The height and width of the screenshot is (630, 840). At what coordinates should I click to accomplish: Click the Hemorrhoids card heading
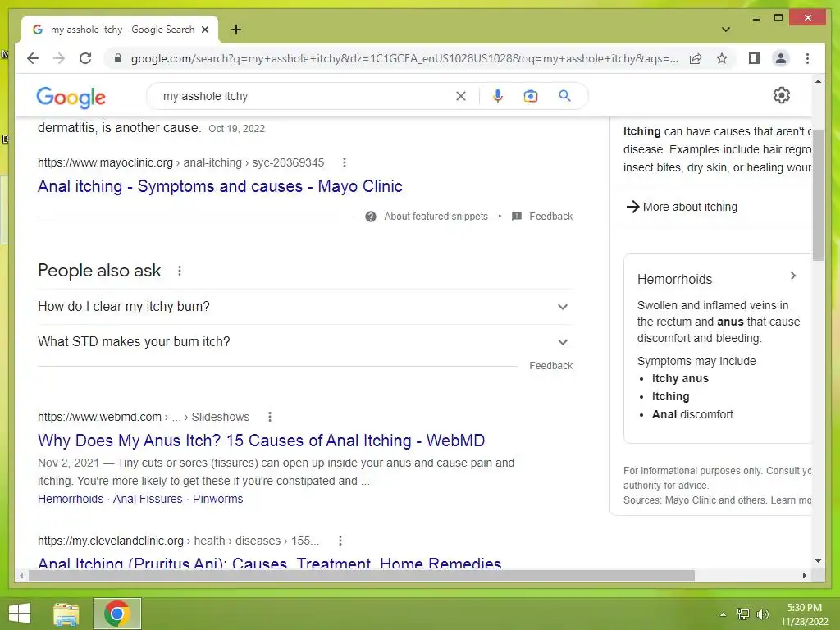point(674,279)
